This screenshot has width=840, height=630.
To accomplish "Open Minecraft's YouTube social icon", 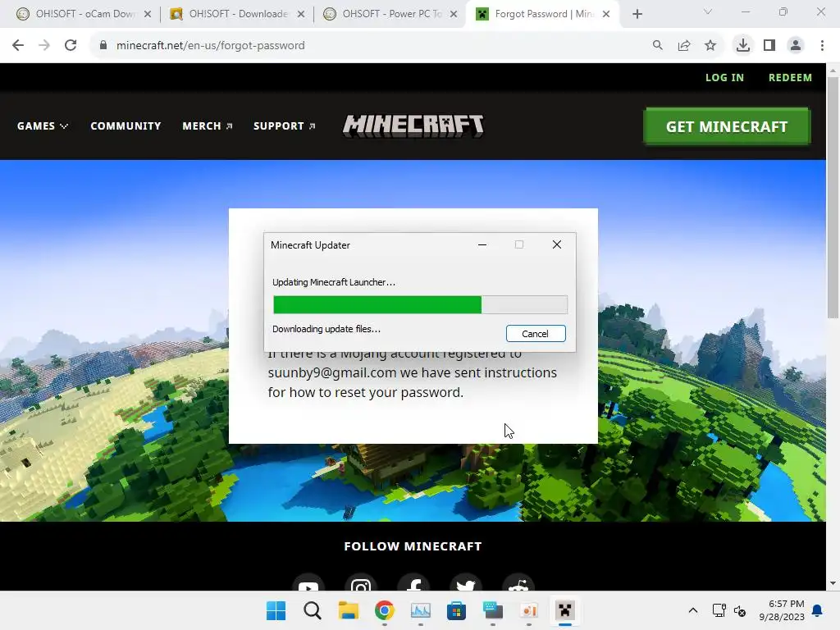I will pos(308,584).
